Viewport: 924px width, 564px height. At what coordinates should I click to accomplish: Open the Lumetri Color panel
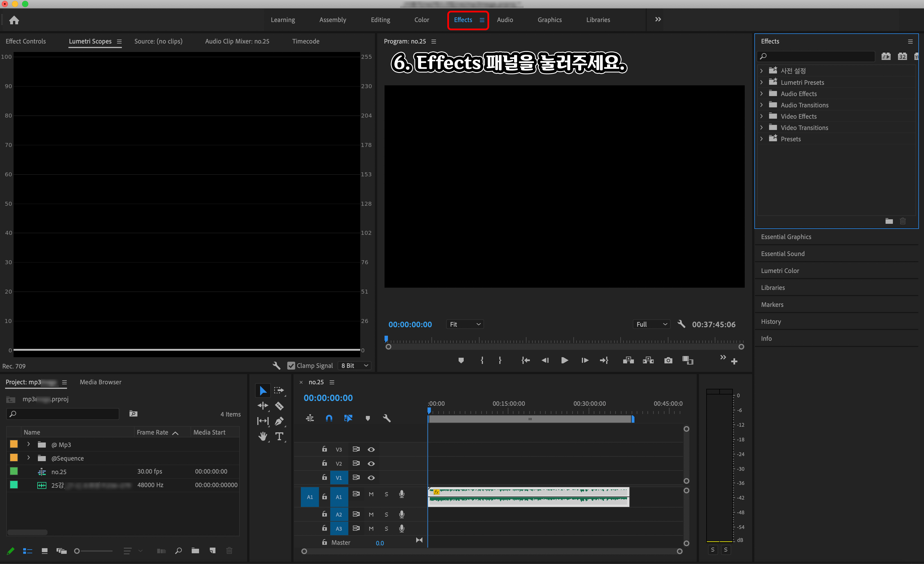(780, 271)
